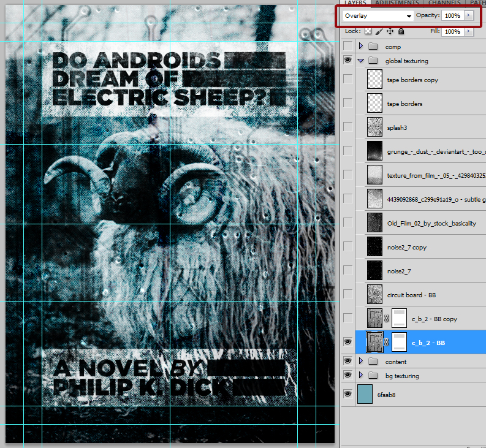The height and width of the screenshot is (448, 486).
Task: Click the Opacity 100% value field
Action: [x=452, y=15]
